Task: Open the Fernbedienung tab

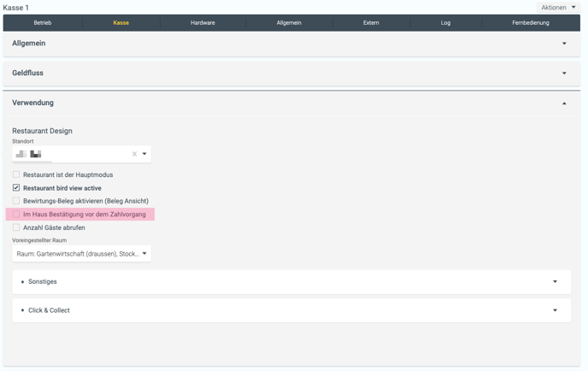Action: pos(531,23)
